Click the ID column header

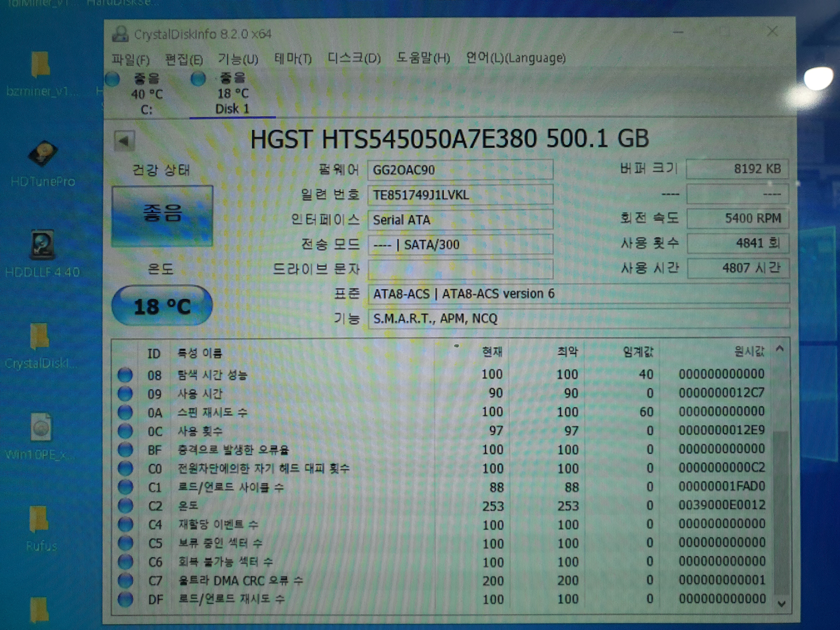(154, 354)
